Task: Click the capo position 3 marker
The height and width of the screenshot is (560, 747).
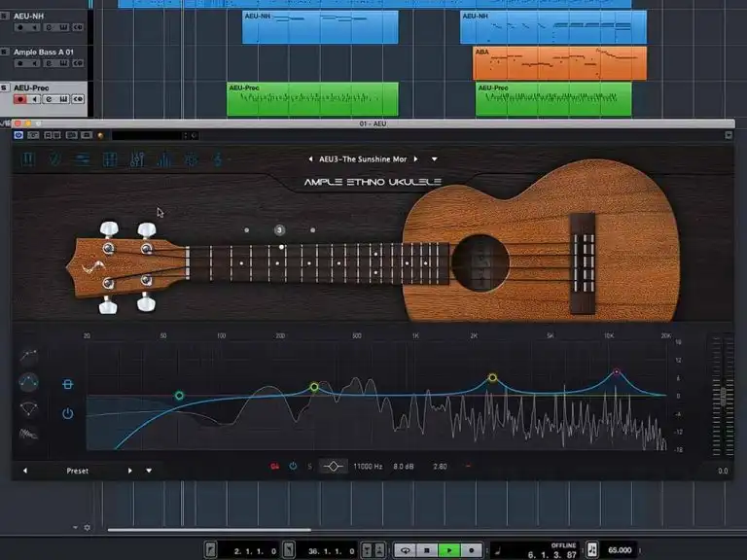Action: [x=280, y=230]
